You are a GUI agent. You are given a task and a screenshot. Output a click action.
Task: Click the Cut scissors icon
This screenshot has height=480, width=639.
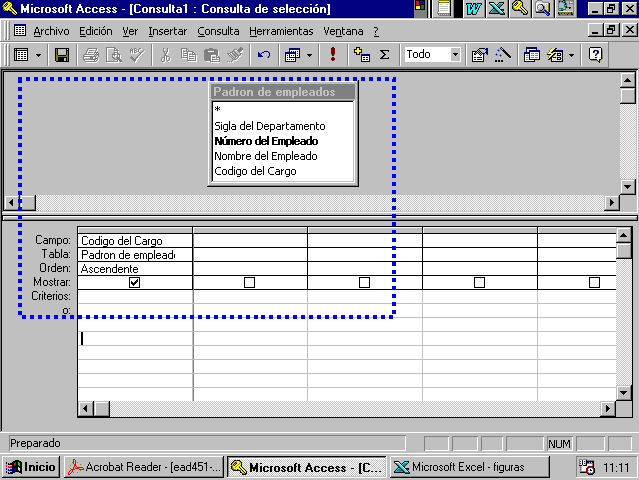point(165,55)
